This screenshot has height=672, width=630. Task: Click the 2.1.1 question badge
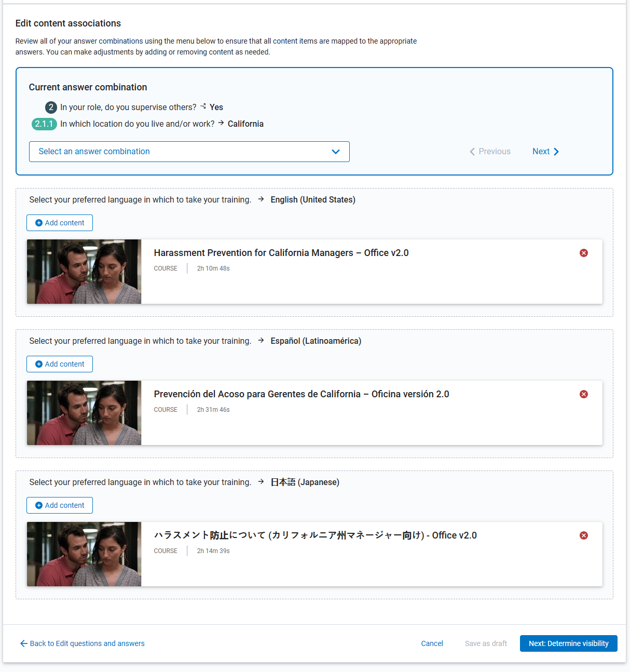tap(44, 124)
